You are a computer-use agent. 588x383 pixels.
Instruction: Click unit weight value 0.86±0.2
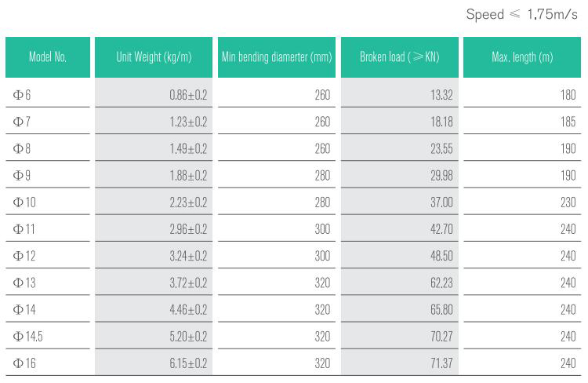coord(188,95)
